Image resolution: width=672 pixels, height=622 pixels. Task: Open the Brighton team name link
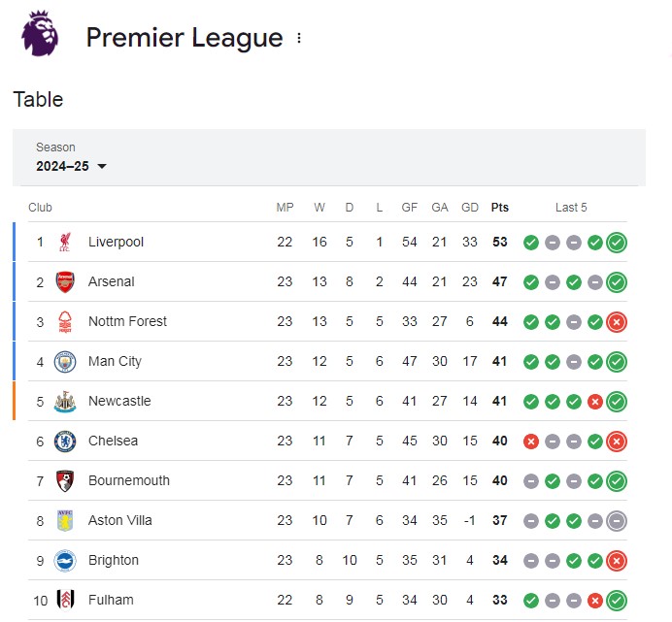[x=114, y=560]
